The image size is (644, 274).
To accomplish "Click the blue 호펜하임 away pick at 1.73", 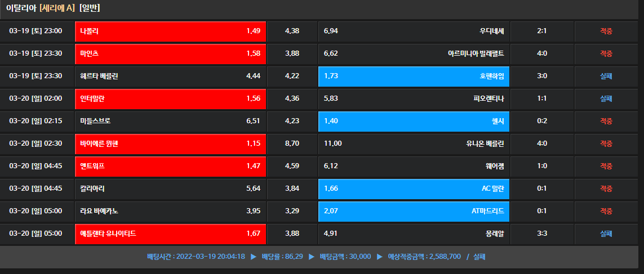I will point(413,76).
